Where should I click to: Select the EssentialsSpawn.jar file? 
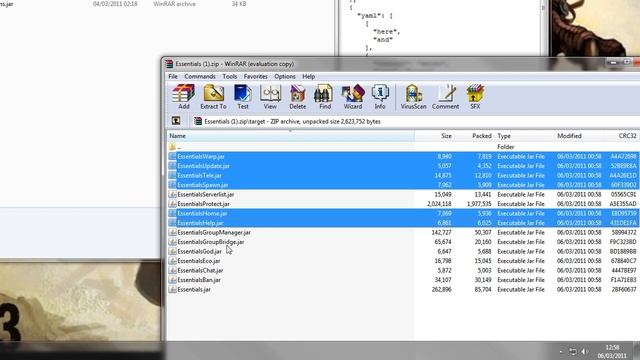(403, 185)
